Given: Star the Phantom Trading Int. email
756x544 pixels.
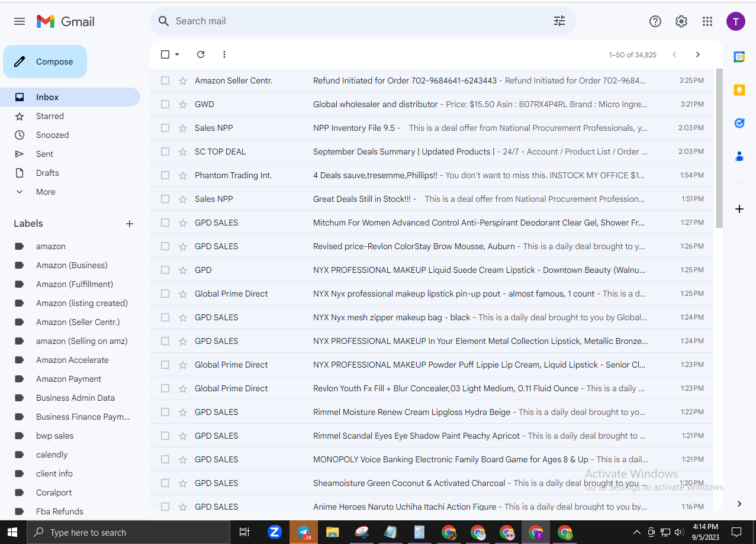Looking at the screenshot, I should click(x=183, y=175).
